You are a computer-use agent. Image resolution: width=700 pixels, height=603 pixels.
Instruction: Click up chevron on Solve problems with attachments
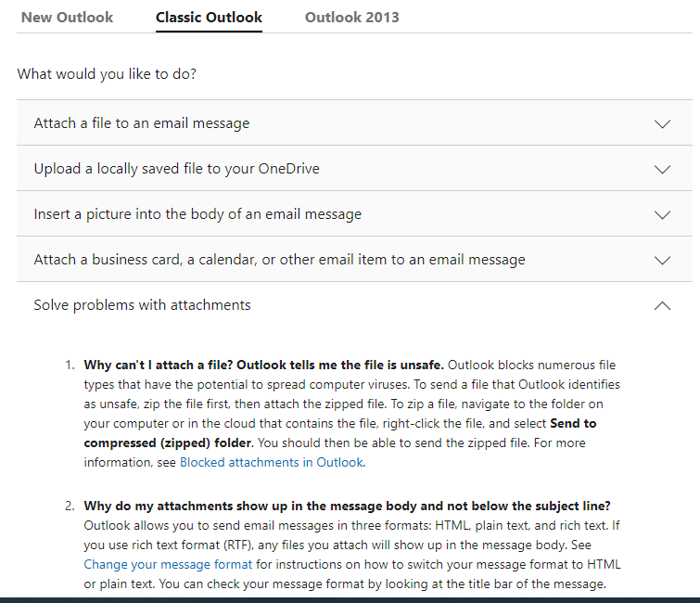tap(662, 305)
